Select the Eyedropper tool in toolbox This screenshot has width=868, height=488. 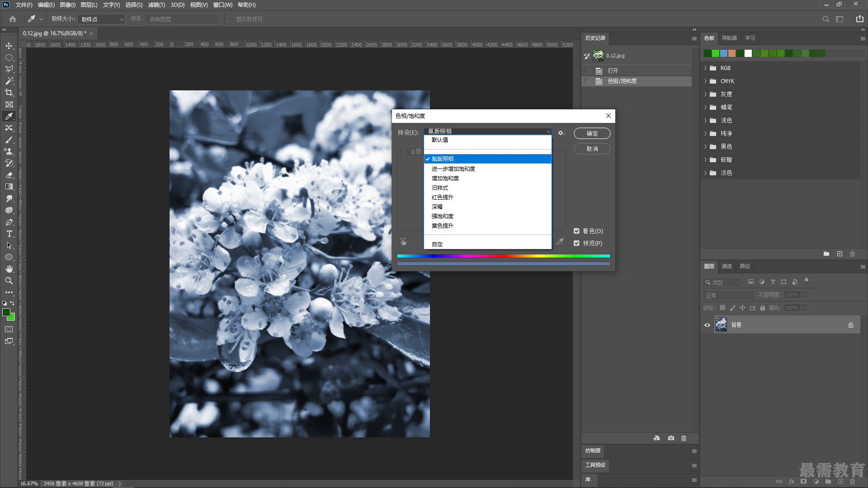point(9,116)
